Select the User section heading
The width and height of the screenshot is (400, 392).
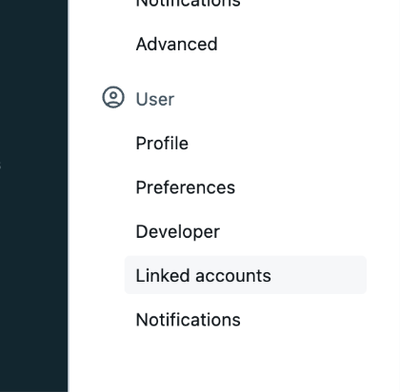tap(155, 99)
